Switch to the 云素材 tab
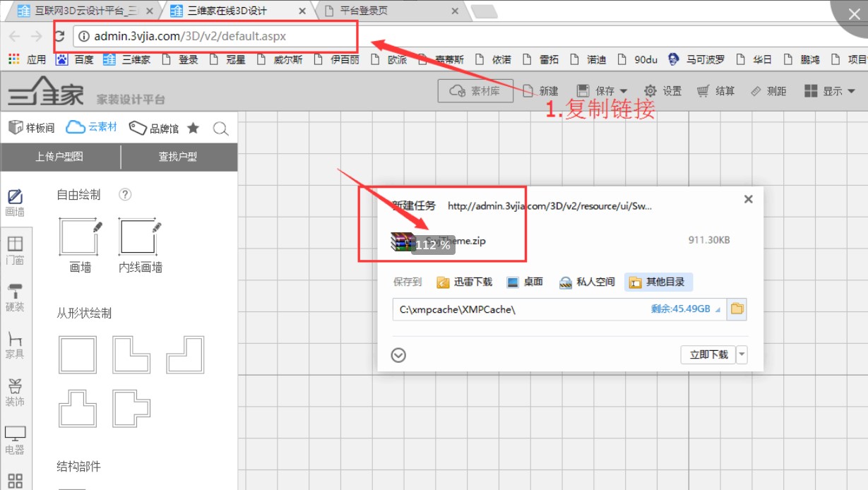868x490 pixels. [x=92, y=127]
